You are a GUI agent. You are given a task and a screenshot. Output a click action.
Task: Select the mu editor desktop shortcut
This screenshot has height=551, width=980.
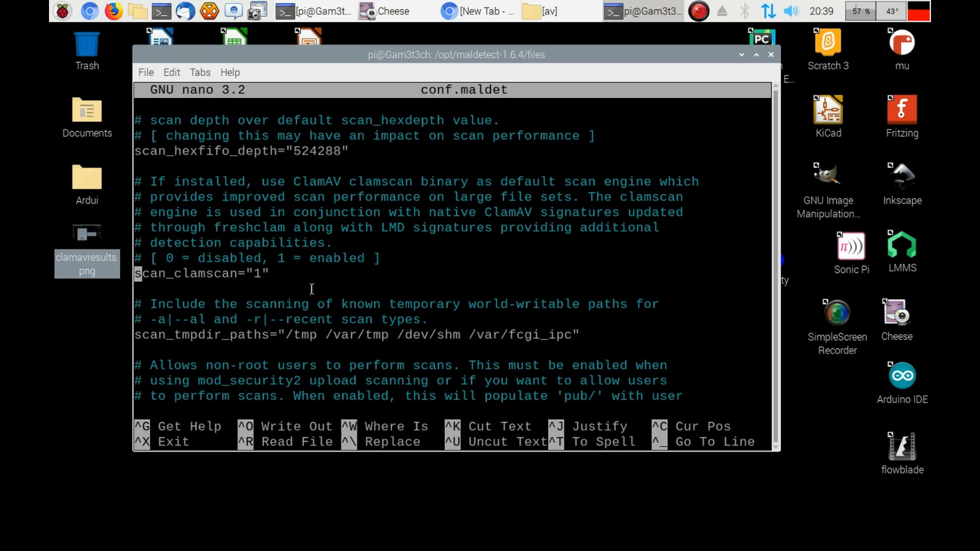(902, 50)
